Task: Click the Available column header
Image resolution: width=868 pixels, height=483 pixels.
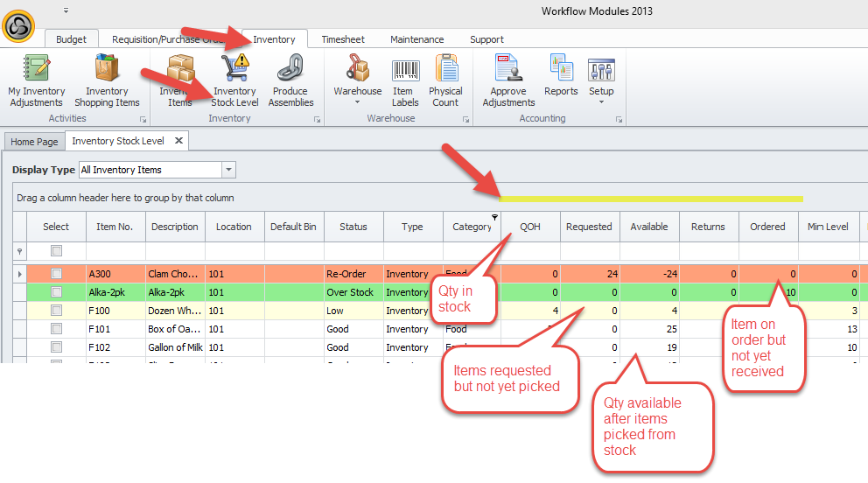Action: click(649, 227)
